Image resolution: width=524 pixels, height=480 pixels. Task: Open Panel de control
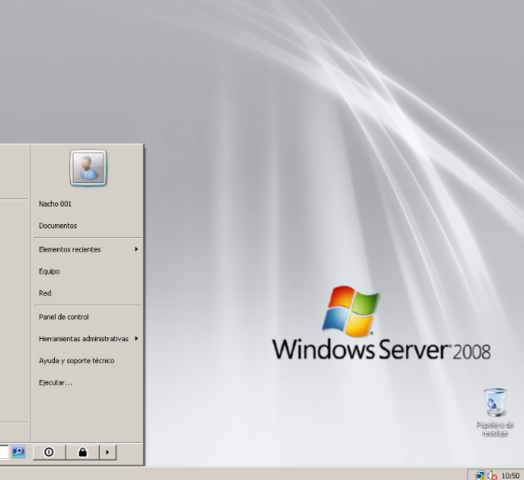(x=63, y=317)
